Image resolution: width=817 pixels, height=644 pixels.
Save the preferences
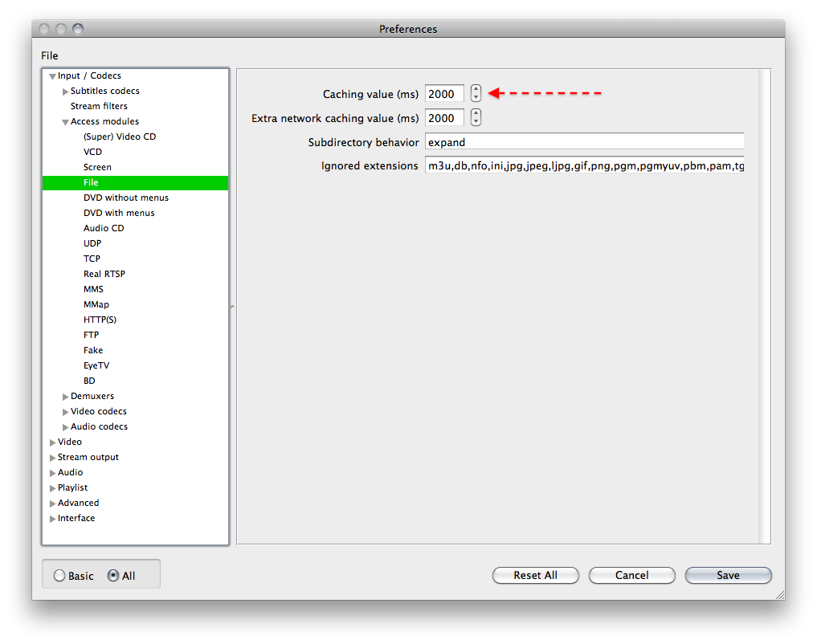click(728, 575)
